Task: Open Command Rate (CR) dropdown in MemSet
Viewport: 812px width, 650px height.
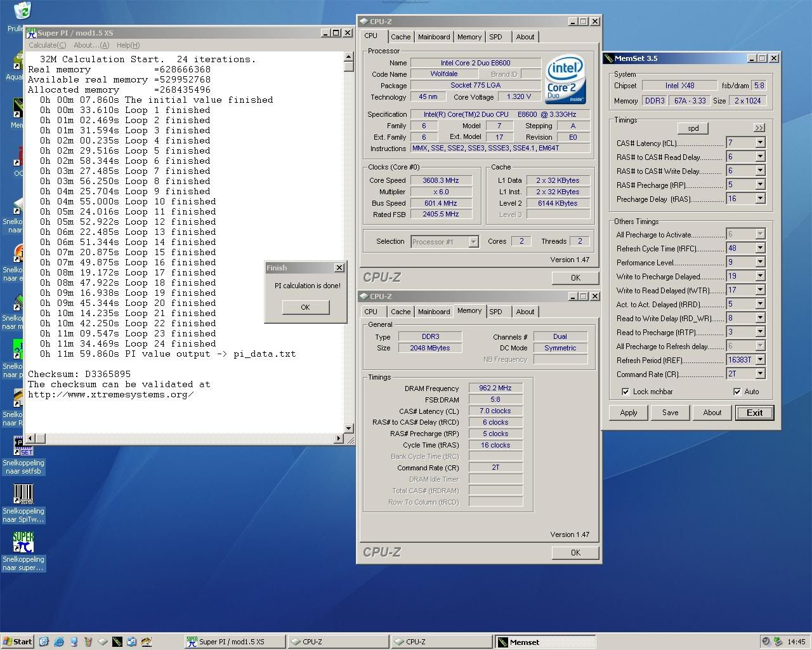Action: [760, 374]
